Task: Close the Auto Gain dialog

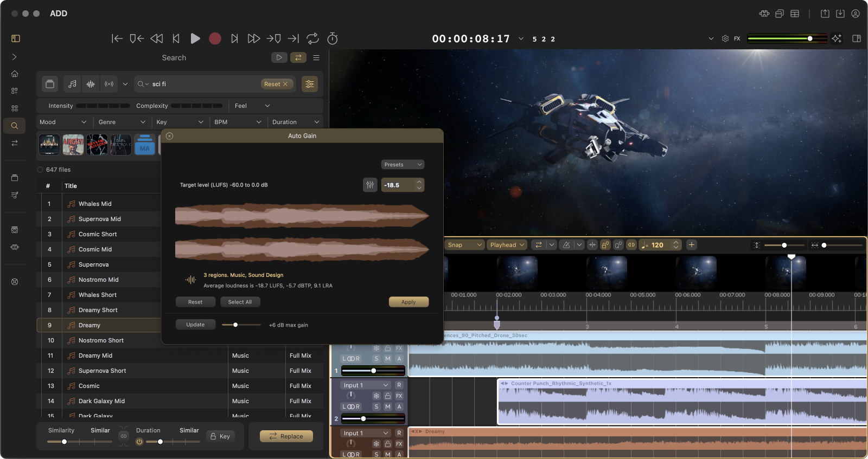Action: click(x=169, y=136)
